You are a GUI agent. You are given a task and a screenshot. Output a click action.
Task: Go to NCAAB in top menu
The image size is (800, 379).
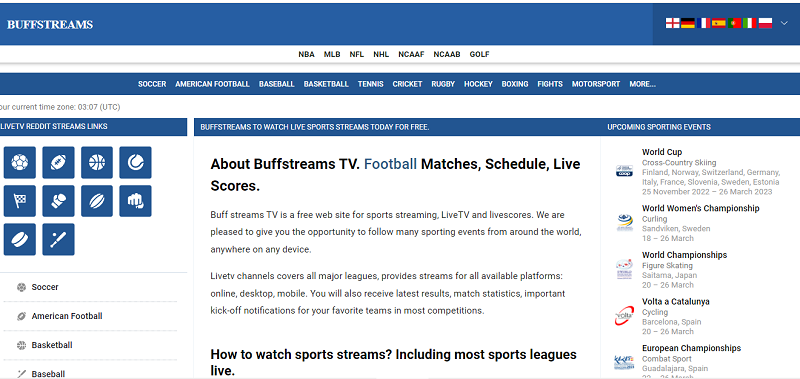447,54
